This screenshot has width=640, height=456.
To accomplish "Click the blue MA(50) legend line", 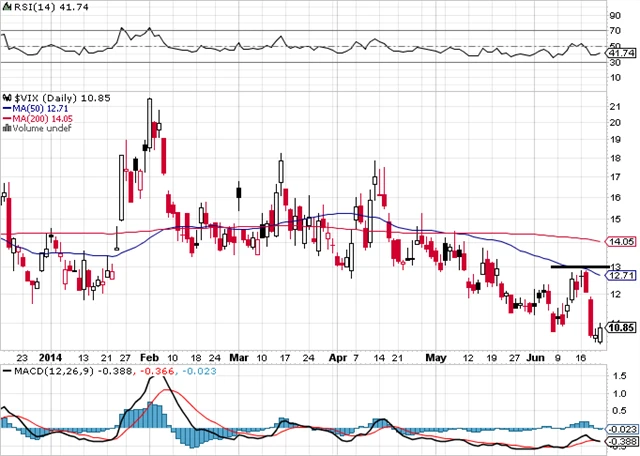I will tap(5, 106).
